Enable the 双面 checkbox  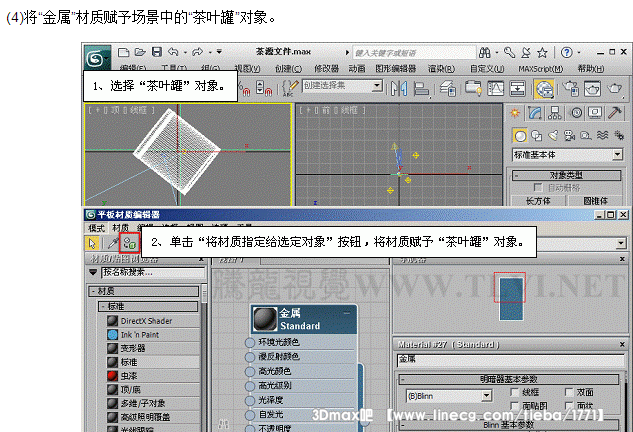[569, 393]
